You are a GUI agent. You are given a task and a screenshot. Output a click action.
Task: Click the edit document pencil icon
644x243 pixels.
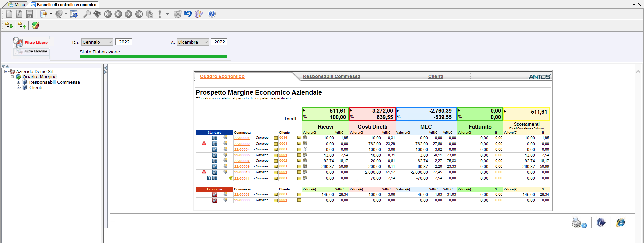click(x=19, y=14)
